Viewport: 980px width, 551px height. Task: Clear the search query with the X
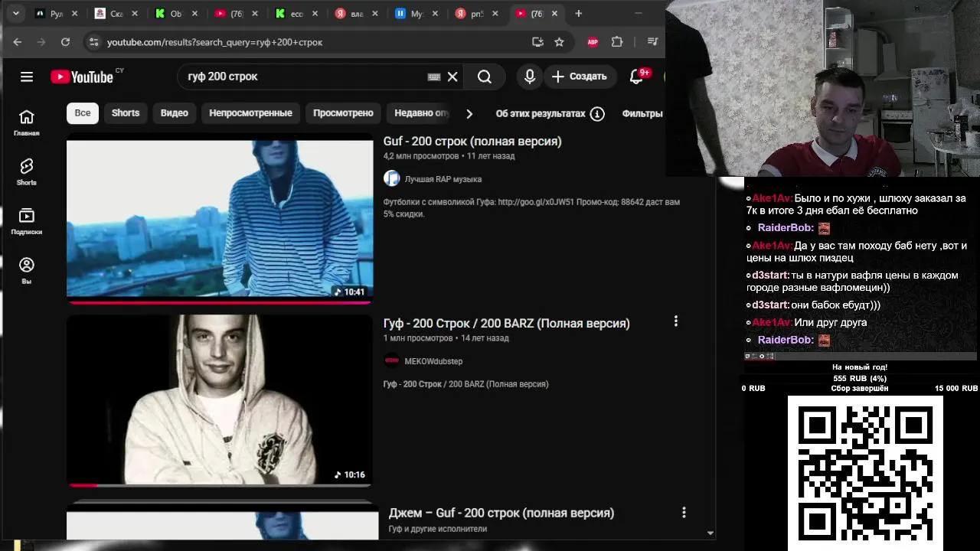pos(452,77)
